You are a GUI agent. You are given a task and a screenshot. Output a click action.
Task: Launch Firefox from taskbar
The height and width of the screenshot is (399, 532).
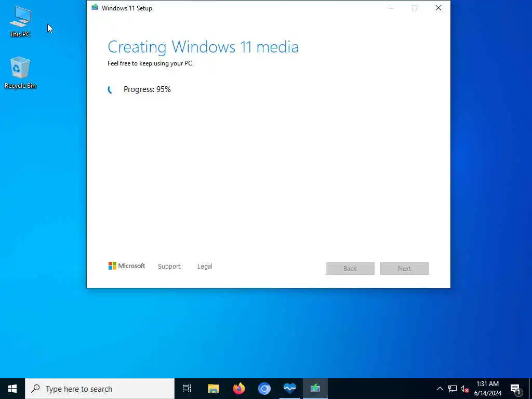[239, 389]
